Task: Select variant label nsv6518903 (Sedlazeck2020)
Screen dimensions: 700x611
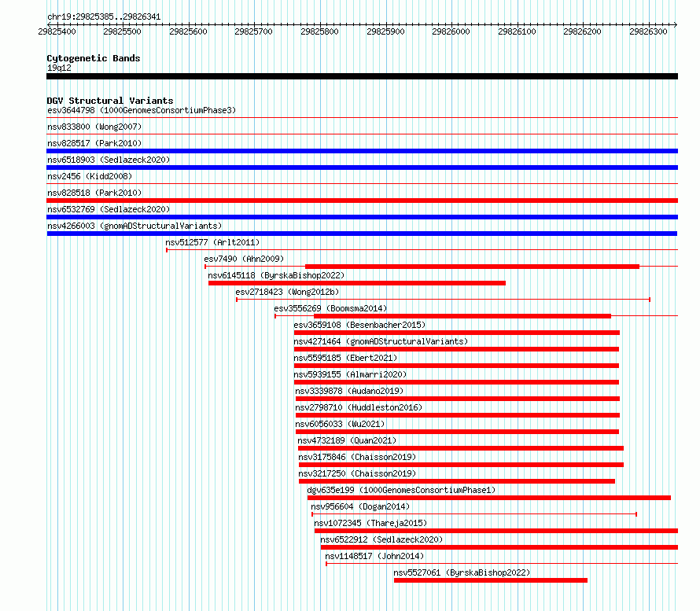Action: [109, 160]
